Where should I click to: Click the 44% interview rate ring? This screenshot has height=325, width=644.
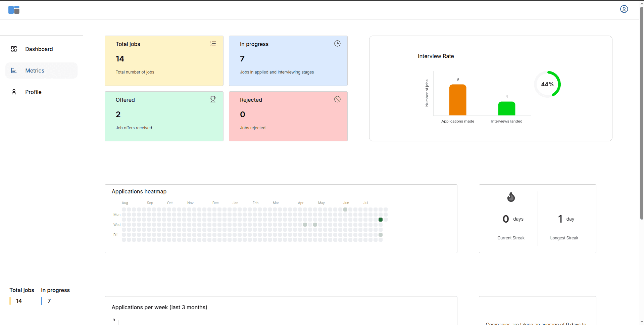pos(547,84)
